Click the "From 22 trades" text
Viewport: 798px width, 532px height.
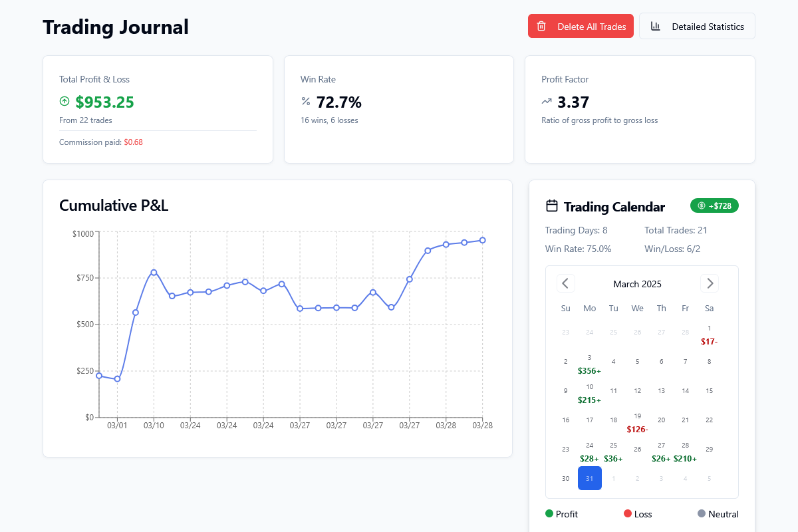[x=86, y=120]
